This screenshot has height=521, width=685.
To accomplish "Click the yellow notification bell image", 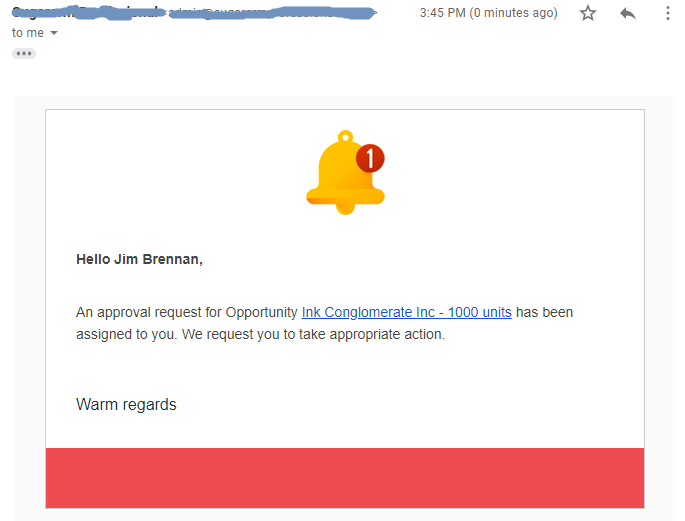I will pyautogui.click(x=340, y=175).
